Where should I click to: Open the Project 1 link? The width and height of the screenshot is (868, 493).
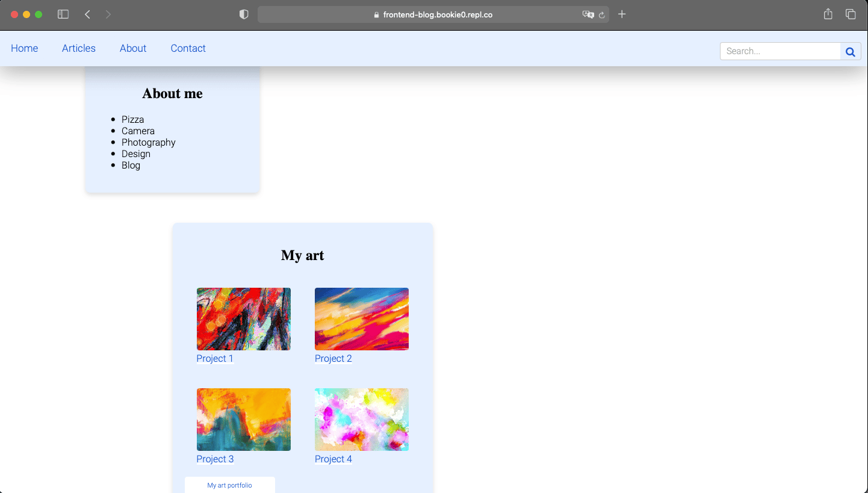pyautogui.click(x=215, y=359)
